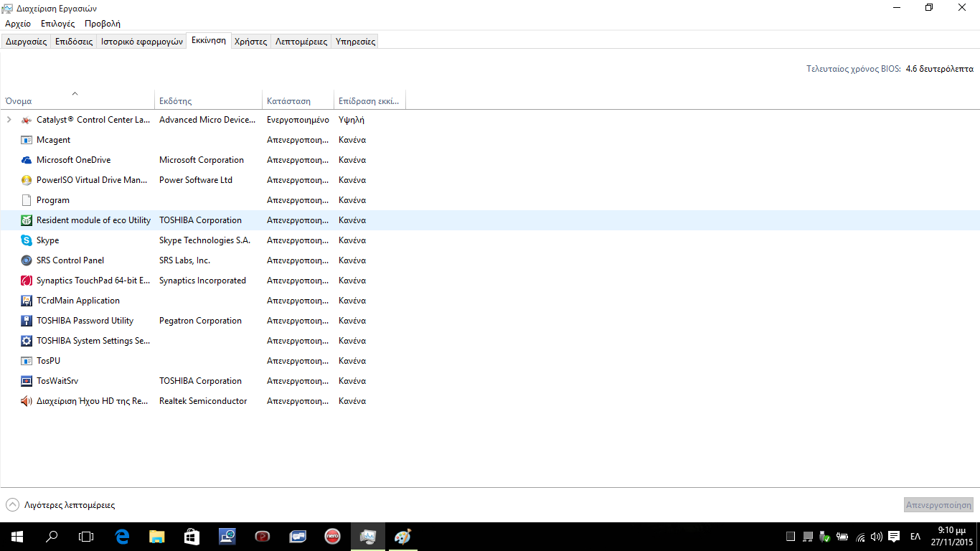The image size is (980, 551).
Task: Switch to the Διεργασίες tab
Action: pos(26,42)
